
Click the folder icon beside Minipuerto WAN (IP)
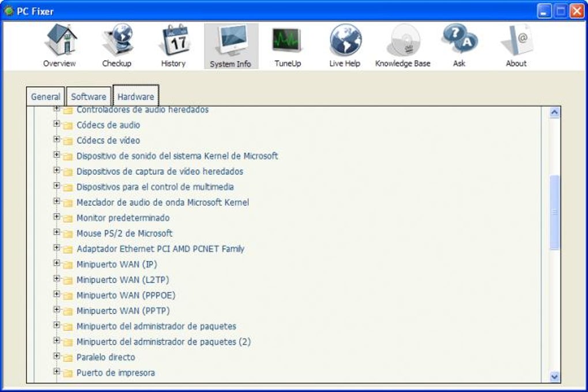(68, 265)
